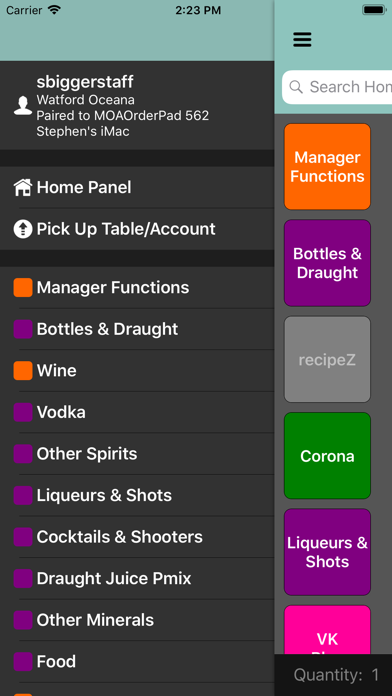This screenshot has width=392, height=696.
Task: Tap the battery indicator icon
Action: [374, 10]
